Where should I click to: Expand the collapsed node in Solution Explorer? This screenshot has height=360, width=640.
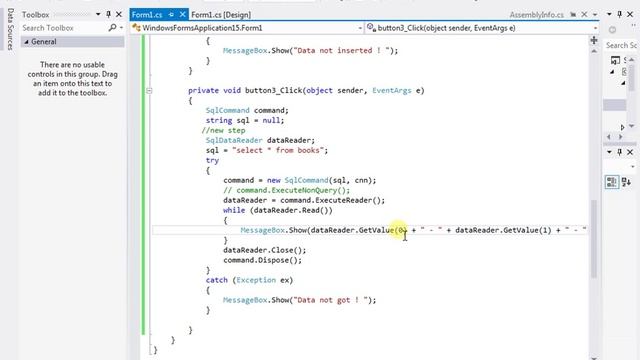[622, 127]
